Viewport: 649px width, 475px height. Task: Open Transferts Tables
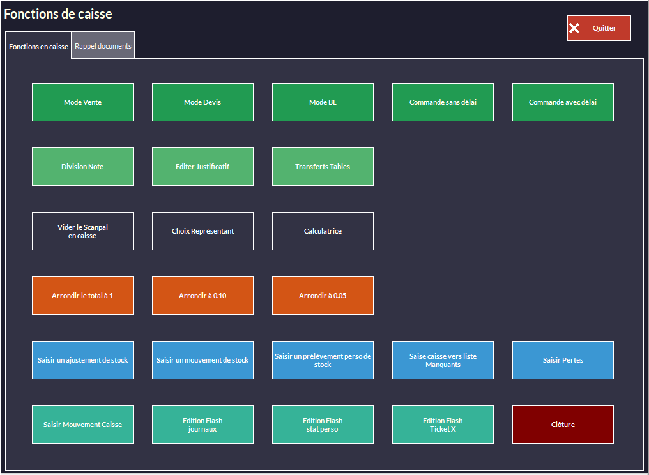point(322,167)
